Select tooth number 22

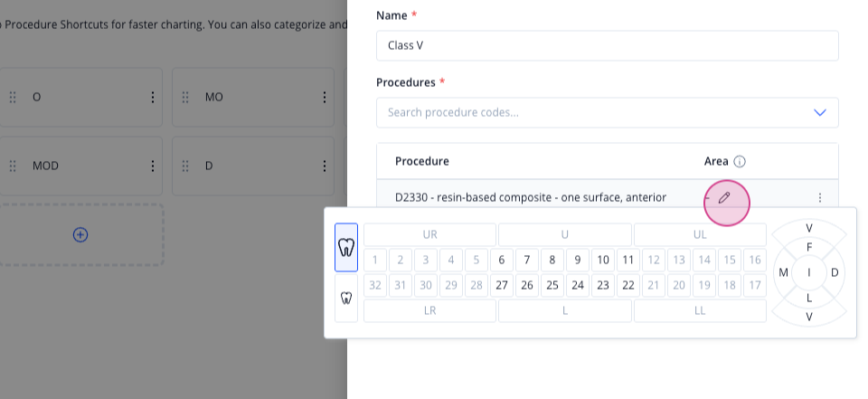[x=628, y=285]
